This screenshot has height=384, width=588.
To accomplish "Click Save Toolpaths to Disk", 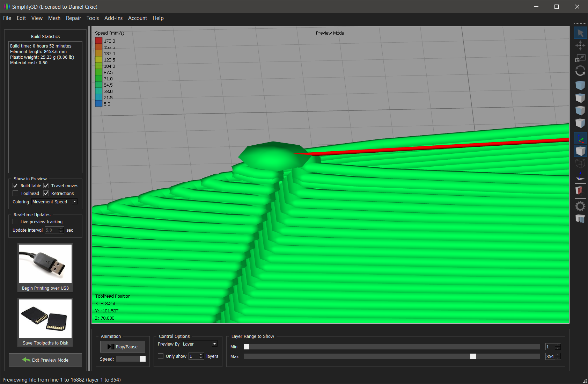I will click(x=45, y=323).
